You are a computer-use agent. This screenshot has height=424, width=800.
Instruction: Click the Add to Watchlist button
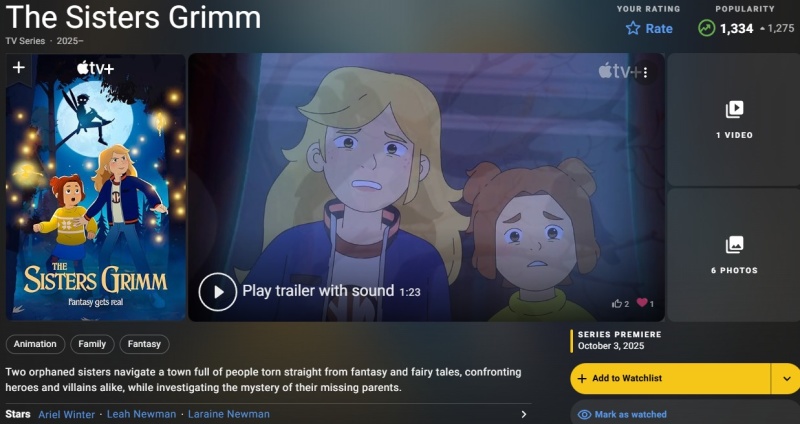pos(669,379)
